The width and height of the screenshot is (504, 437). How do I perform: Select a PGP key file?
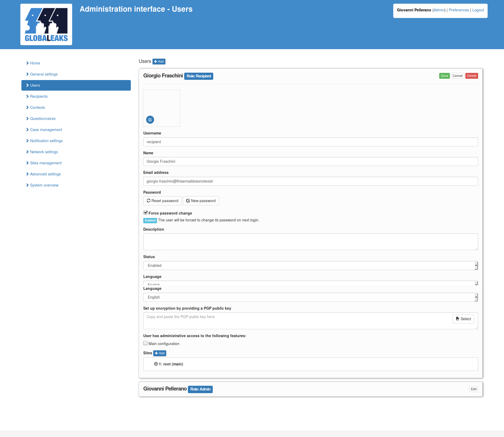463,319
